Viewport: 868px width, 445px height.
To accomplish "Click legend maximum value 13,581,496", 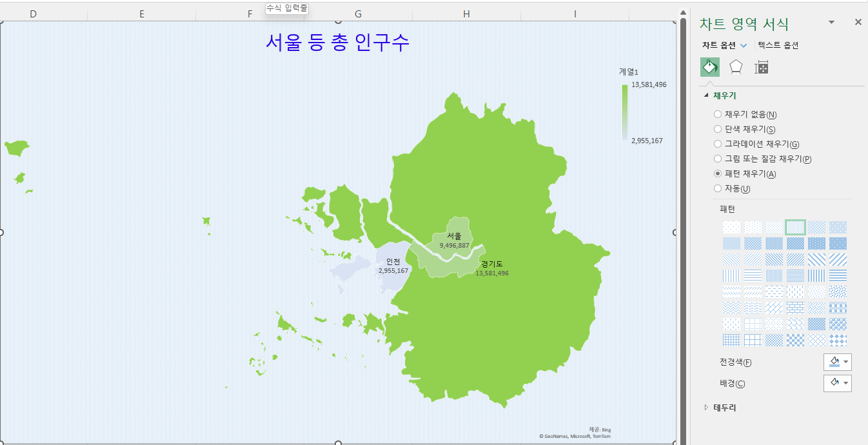I will click(x=649, y=84).
